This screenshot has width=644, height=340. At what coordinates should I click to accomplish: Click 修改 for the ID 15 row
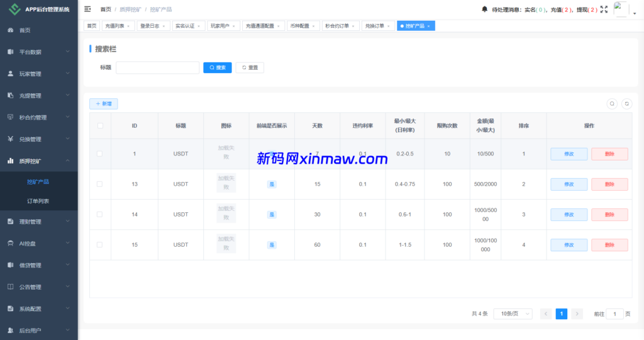[569, 245]
